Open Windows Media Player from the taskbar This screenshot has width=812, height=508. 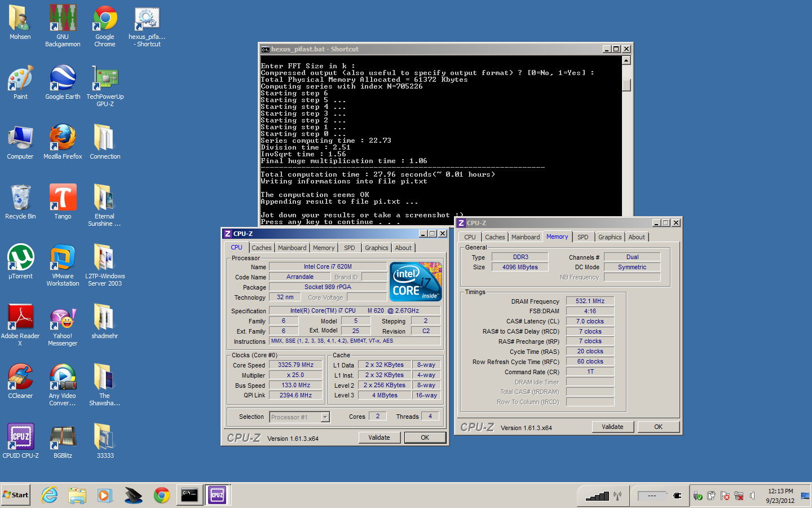tap(105, 496)
